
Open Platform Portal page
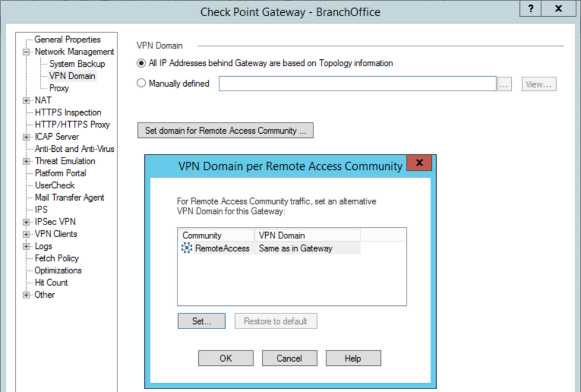click(x=60, y=173)
